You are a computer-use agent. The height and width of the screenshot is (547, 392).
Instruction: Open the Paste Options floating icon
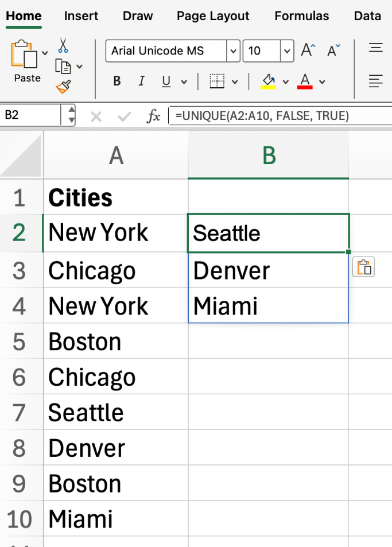tap(363, 267)
